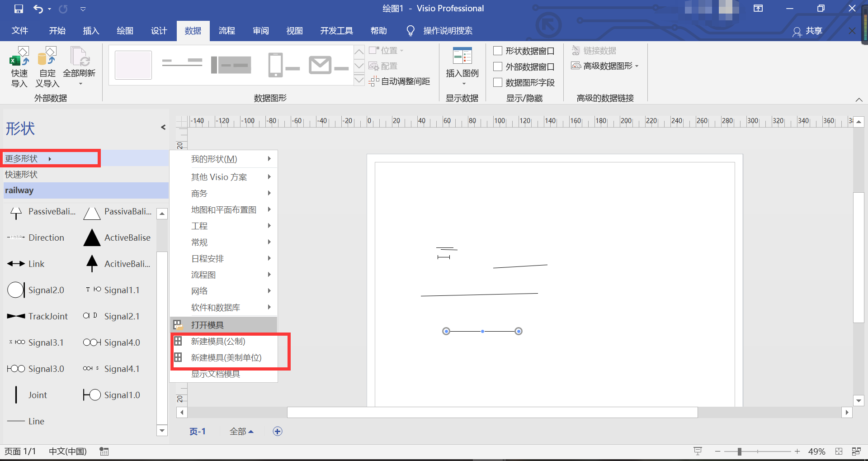Click the presentation mode status bar icon
The image size is (868, 461).
698,451
